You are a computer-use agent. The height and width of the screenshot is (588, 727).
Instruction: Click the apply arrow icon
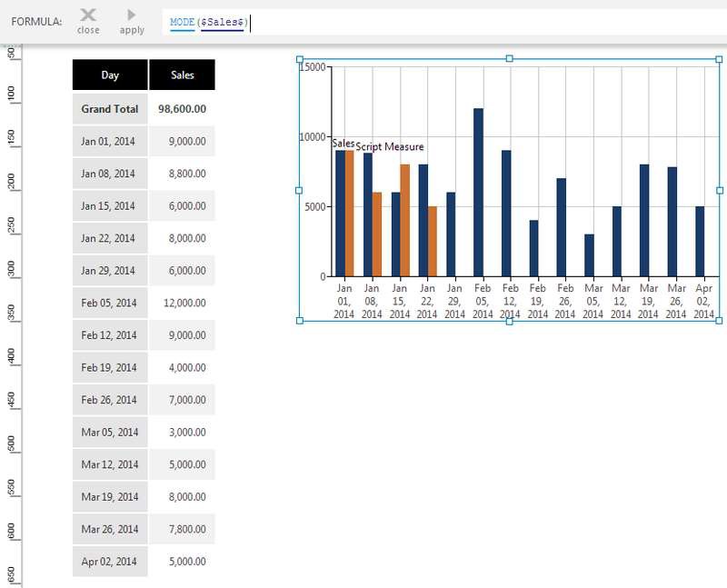(132, 15)
